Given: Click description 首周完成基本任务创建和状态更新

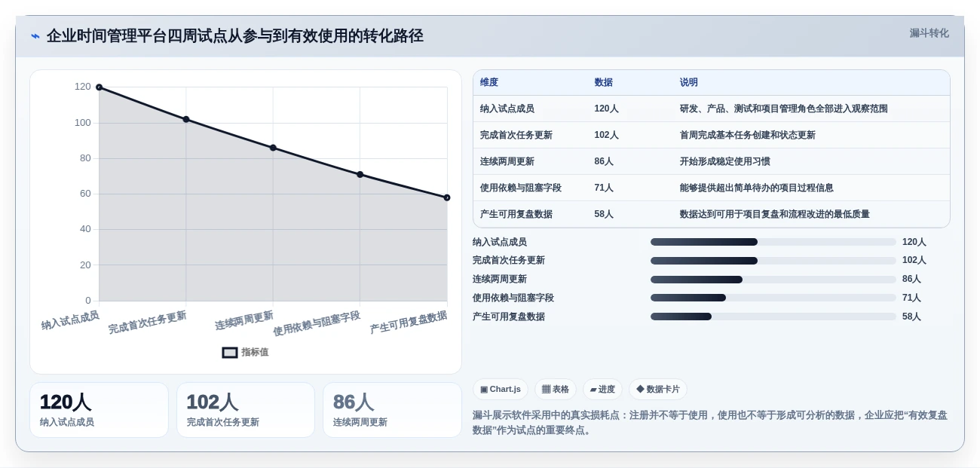Looking at the screenshot, I should pos(748,135).
